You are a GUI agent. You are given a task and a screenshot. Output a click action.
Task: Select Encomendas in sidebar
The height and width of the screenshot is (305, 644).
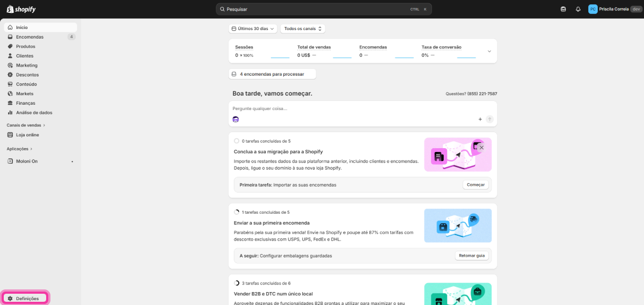click(40, 37)
